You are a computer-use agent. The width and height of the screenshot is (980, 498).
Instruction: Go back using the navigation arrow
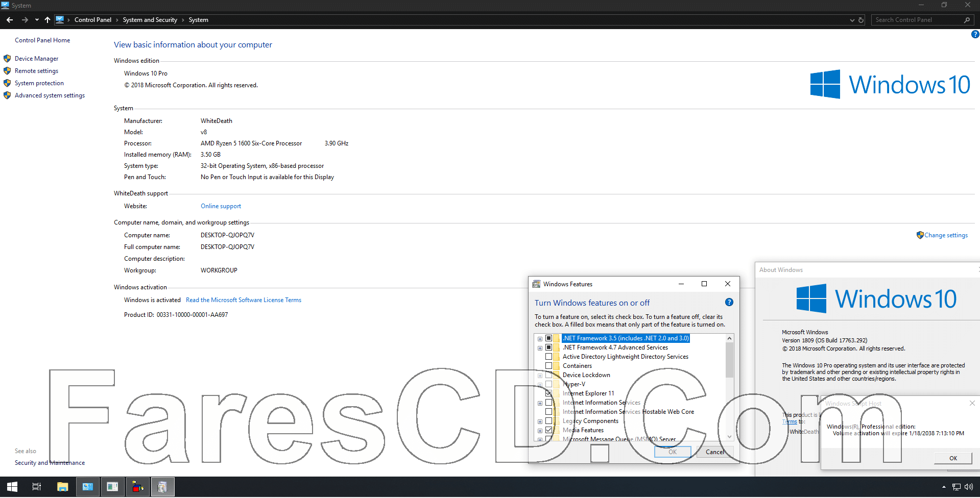(10, 20)
